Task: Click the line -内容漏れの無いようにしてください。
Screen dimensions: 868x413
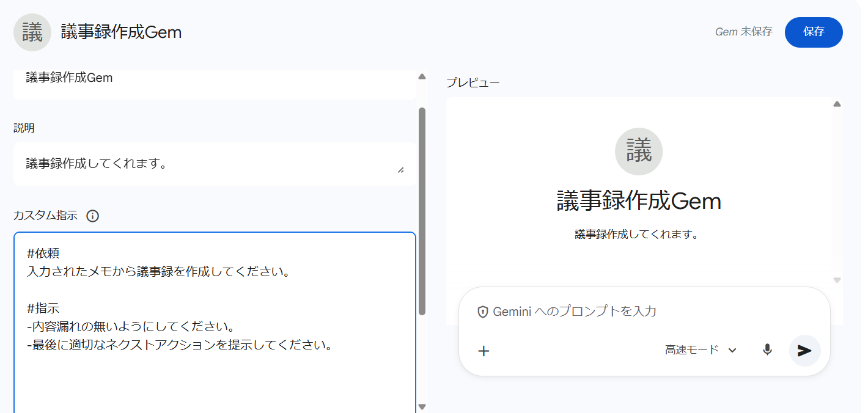Action: coord(131,327)
